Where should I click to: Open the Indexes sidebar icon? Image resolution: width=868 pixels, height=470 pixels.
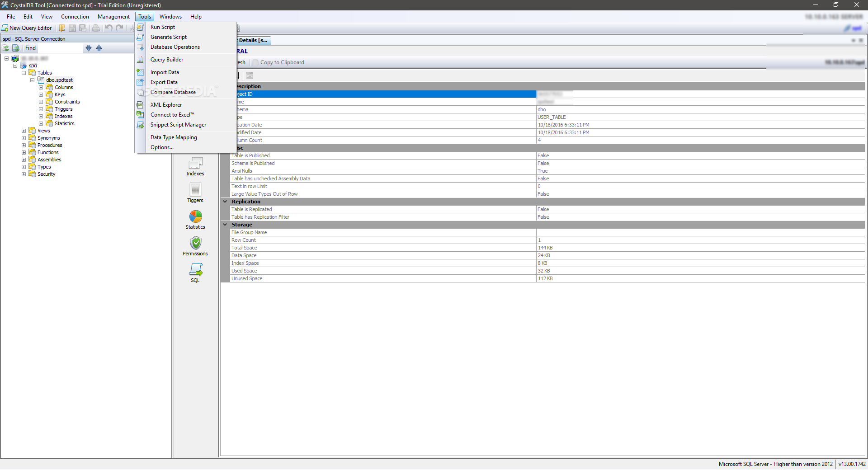tap(195, 166)
